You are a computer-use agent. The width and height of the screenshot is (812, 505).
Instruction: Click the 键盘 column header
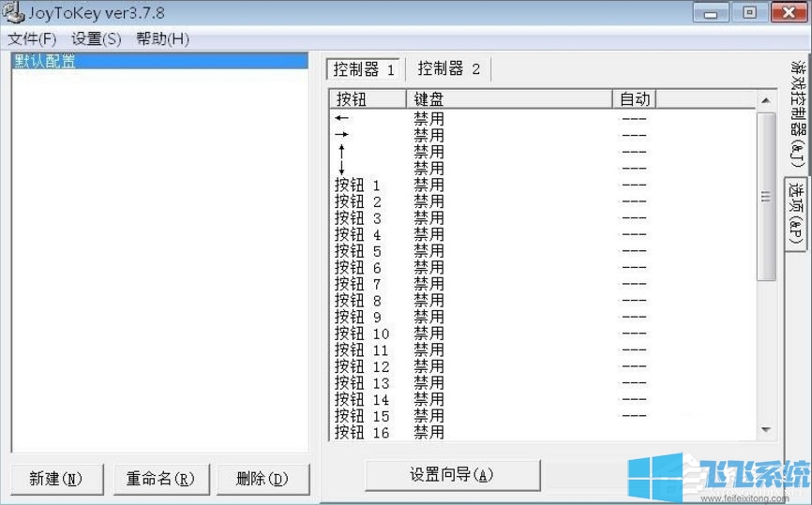click(508, 98)
